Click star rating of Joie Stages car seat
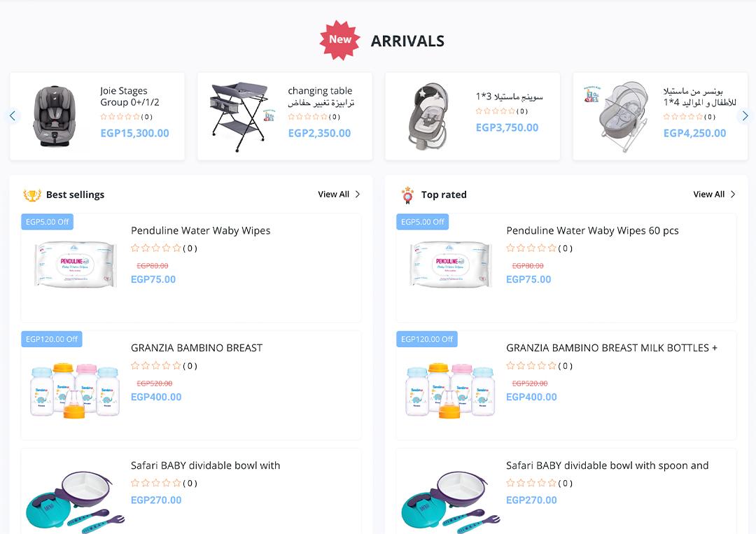 (120, 117)
